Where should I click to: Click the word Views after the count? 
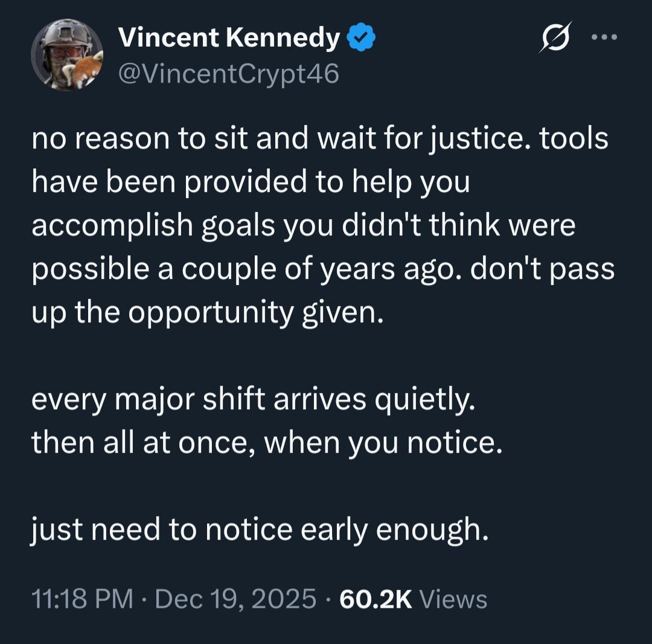(x=453, y=599)
